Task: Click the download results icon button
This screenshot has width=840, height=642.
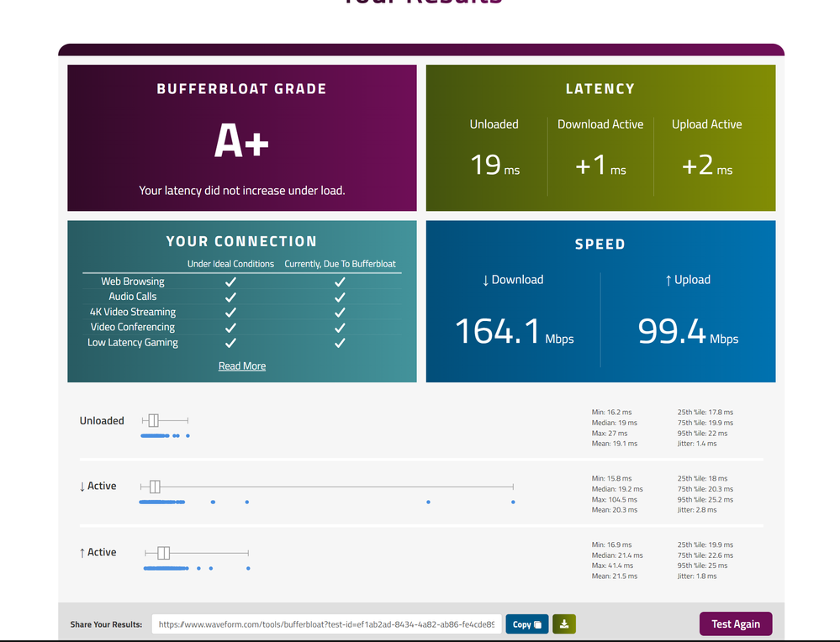Action: click(x=564, y=624)
